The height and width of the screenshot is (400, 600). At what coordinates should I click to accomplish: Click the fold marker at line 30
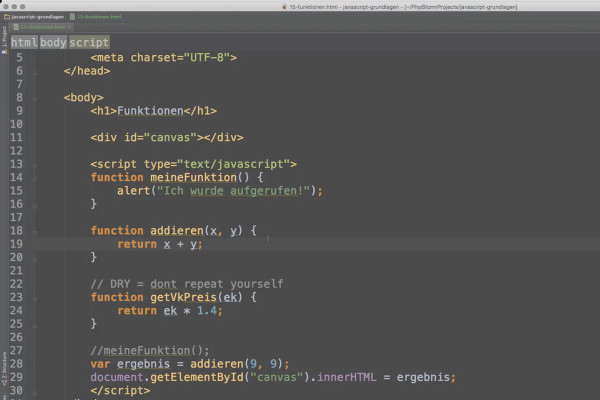pyautogui.click(x=35, y=392)
